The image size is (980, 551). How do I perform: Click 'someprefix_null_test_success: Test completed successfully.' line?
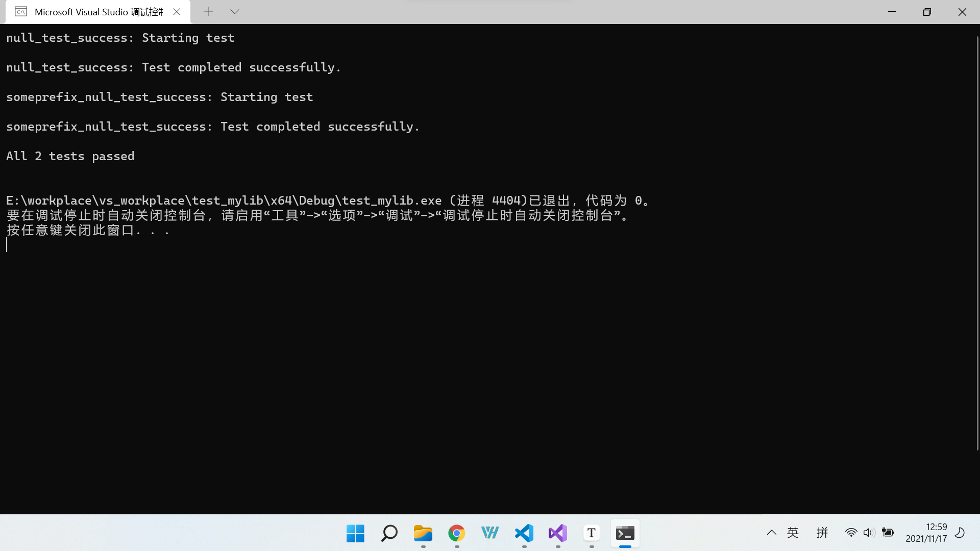[213, 127]
